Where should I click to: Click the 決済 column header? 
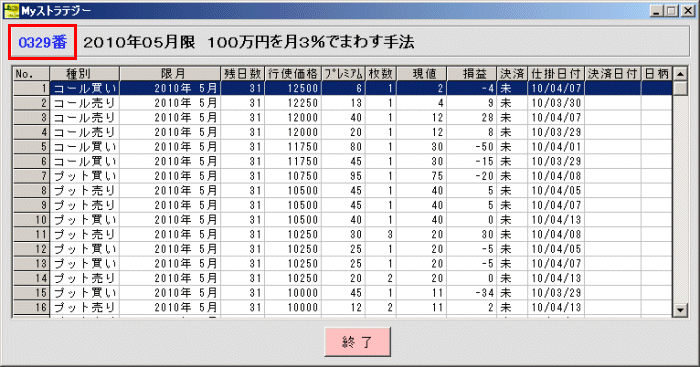click(x=512, y=74)
